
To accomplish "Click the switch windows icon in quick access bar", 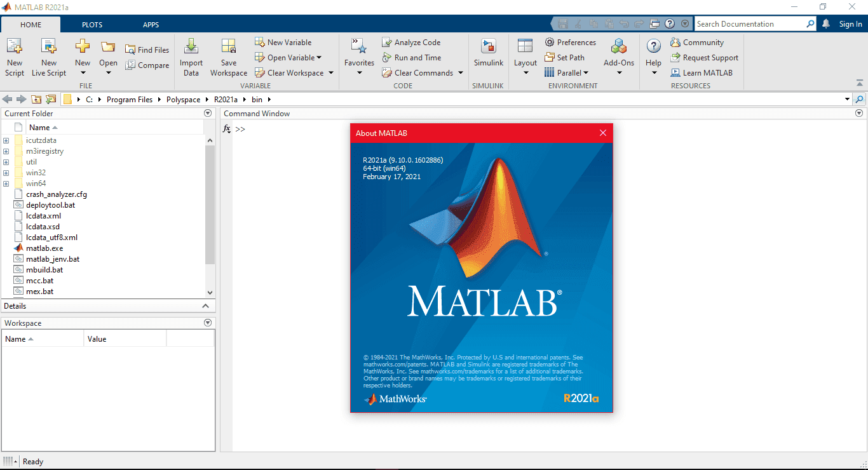I will [655, 23].
